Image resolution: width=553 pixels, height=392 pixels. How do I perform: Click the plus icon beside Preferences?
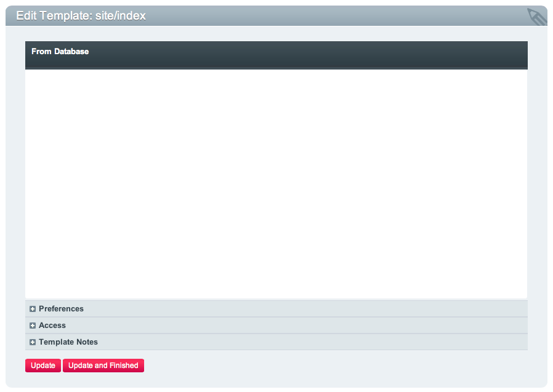point(33,309)
